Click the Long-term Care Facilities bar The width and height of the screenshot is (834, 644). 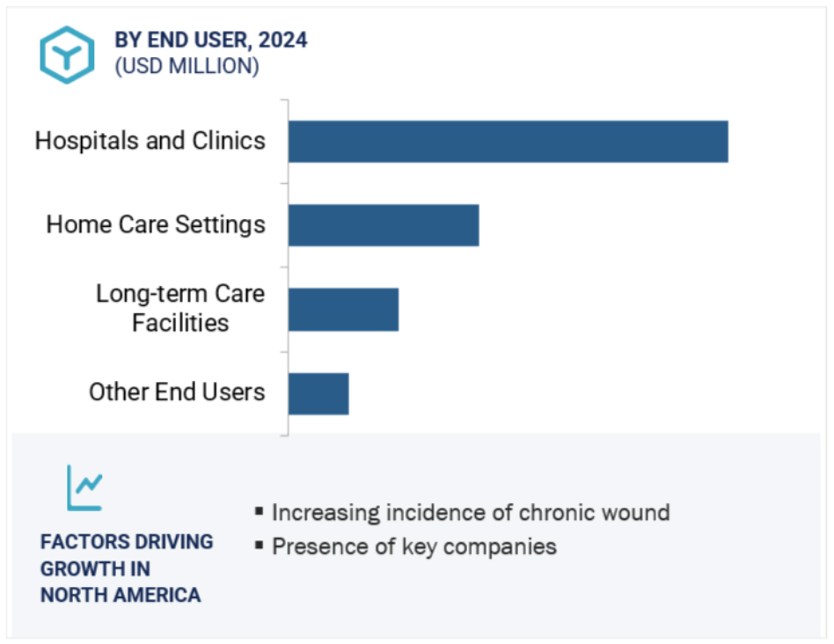point(344,310)
